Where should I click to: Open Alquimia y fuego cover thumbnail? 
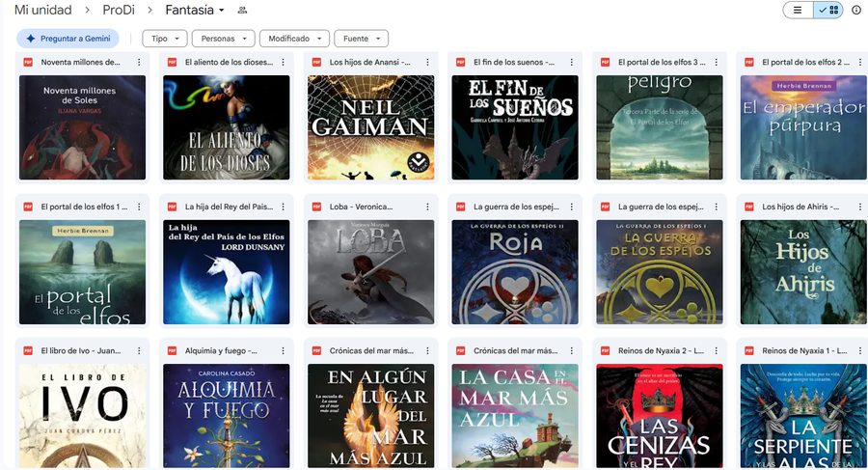click(227, 416)
